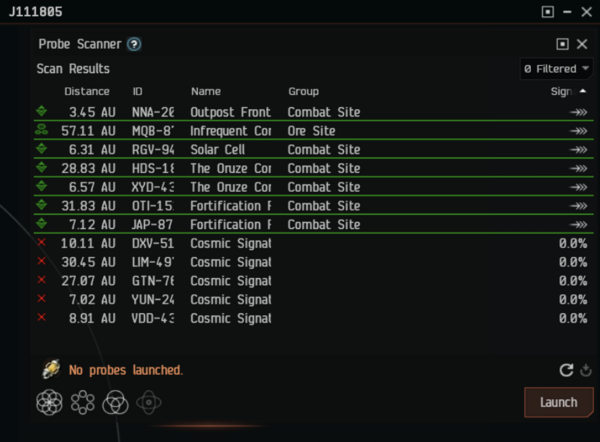Click the ore site icon for MQB-87
This screenshot has height=442, width=600.
pyautogui.click(x=41, y=131)
